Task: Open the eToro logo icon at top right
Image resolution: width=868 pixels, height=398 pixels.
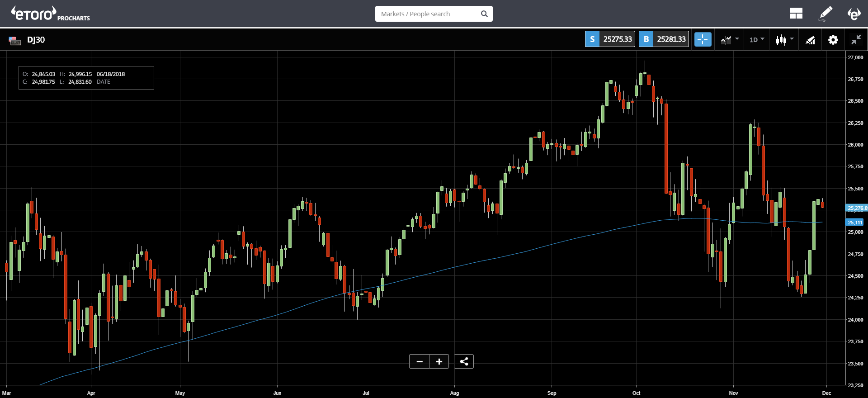Action: click(x=854, y=14)
